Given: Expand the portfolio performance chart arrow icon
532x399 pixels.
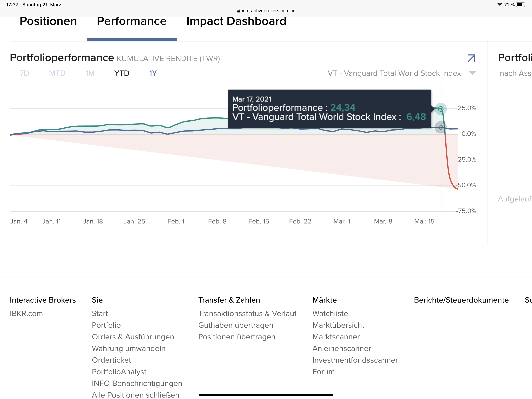Looking at the screenshot, I should (x=471, y=58).
